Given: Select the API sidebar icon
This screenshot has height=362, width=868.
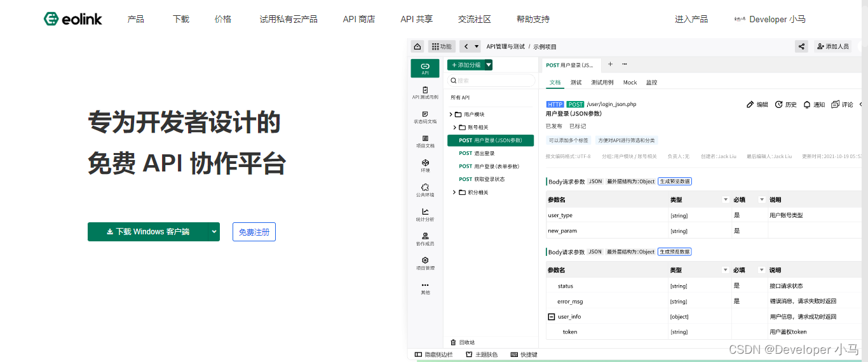Looking at the screenshot, I should coord(425,68).
